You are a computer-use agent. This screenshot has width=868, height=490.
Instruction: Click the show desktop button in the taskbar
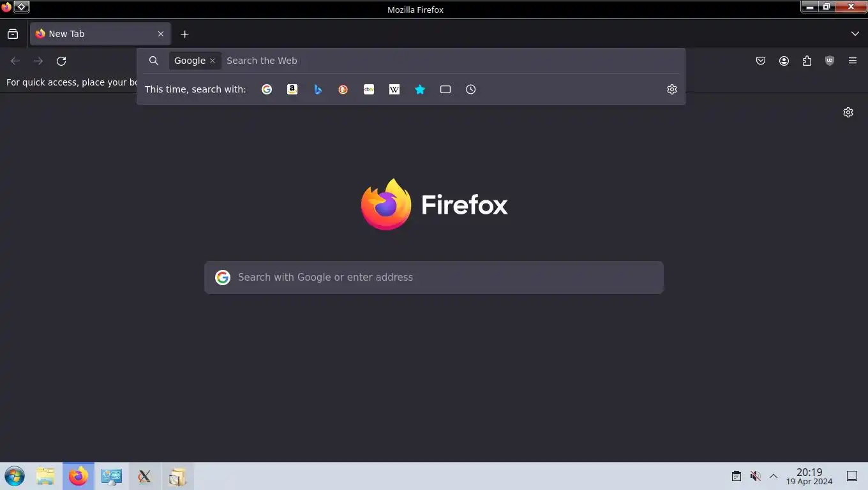click(x=852, y=476)
